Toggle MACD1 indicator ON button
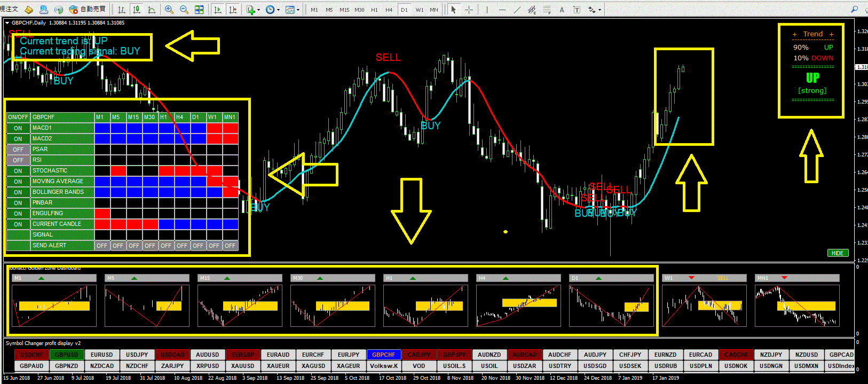868x384 pixels. (x=18, y=128)
